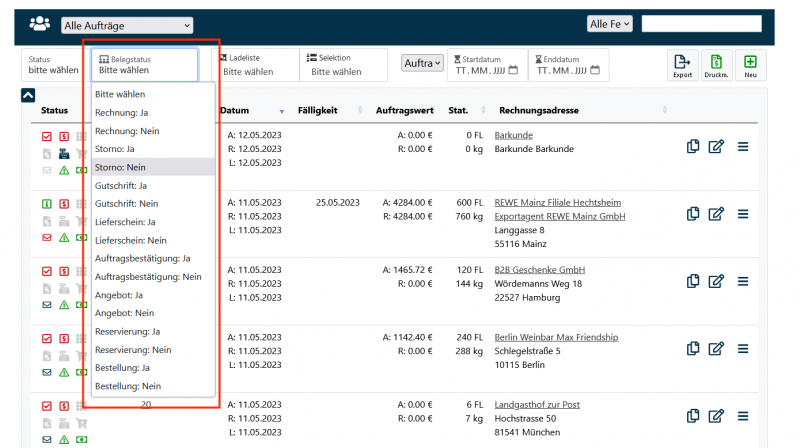The height and width of the screenshot is (448, 800).
Task: Click red checkbox status icon in B2B Geschenke row
Action: click(x=46, y=271)
